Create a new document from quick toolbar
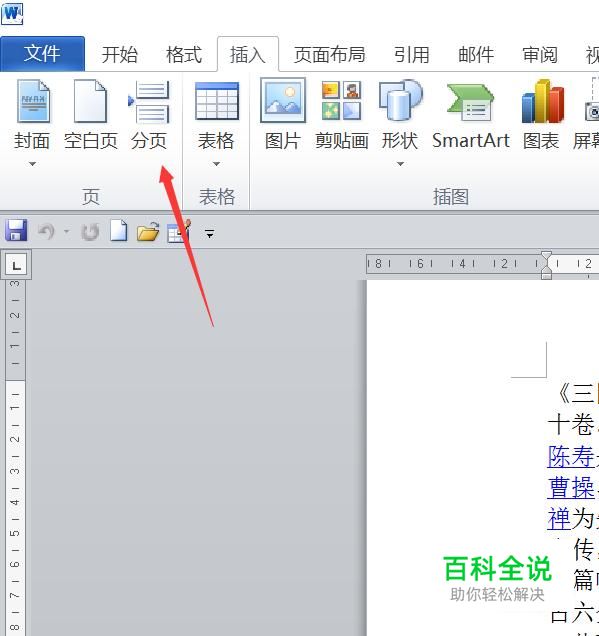 pos(119,231)
